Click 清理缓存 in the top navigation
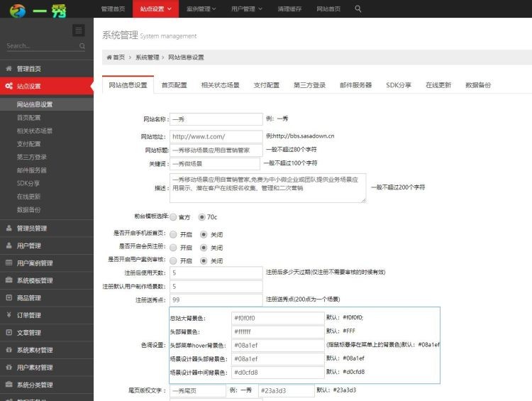 289,9
